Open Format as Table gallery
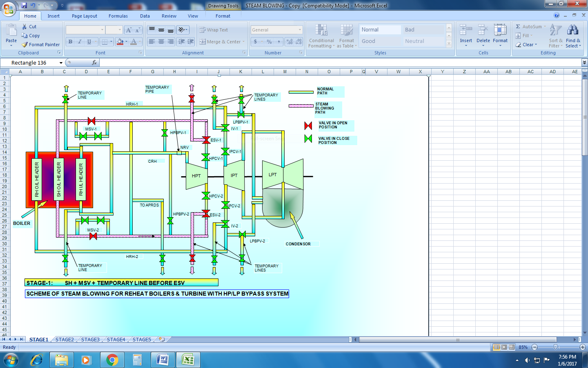Viewport: 588px width, 368px height. click(x=346, y=36)
